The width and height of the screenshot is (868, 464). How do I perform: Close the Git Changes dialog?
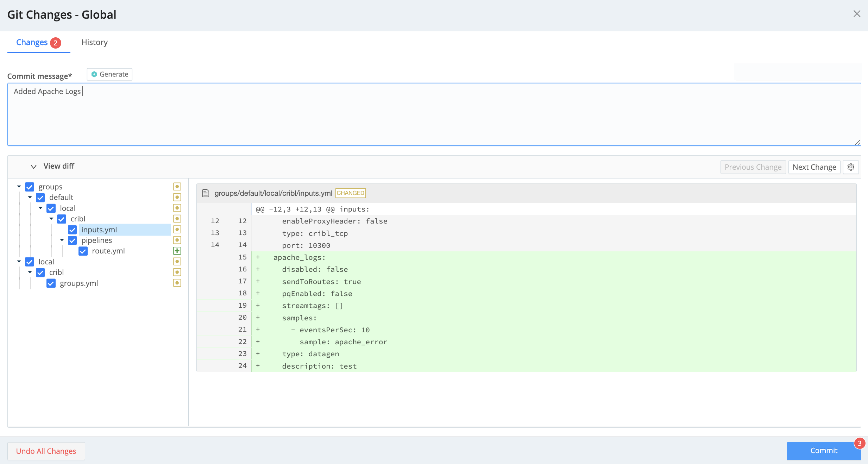pyautogui.click(x=857, y=14)
